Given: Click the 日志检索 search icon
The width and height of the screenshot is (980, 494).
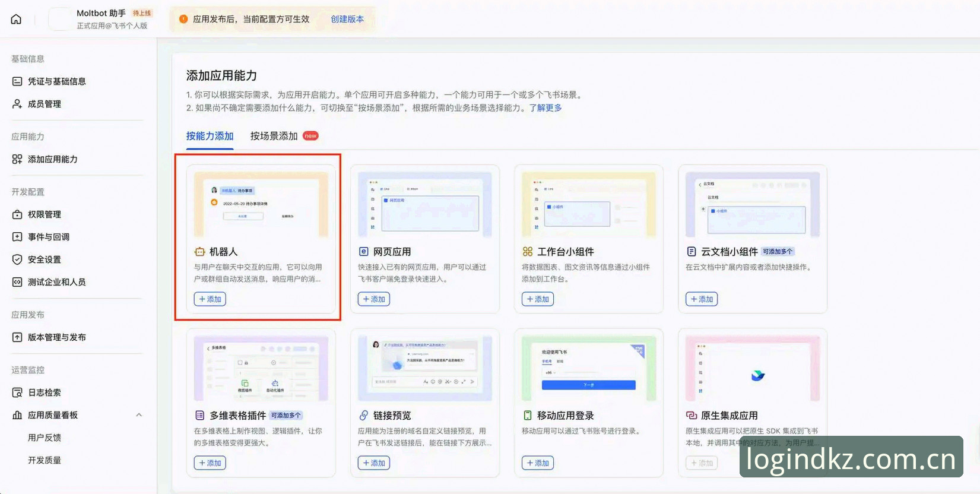Looking at the screenshot, I should pos(17,392).
